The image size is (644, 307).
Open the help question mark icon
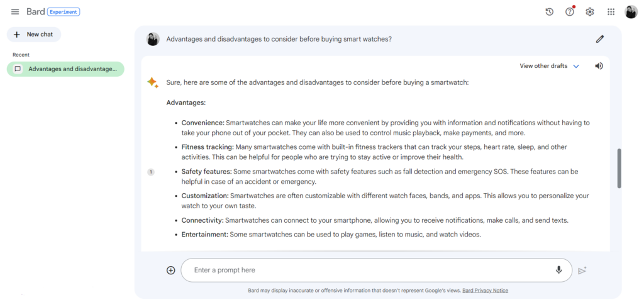pos(570,11)
